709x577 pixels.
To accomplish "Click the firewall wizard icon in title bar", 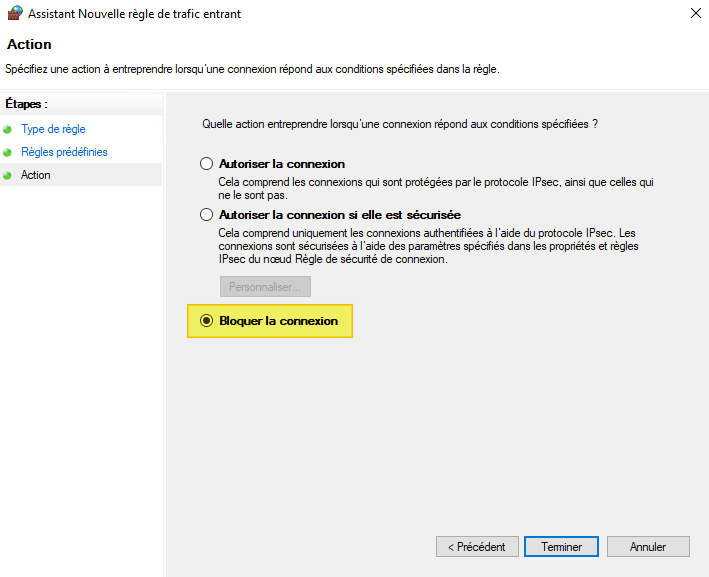I will coord(15,14).
